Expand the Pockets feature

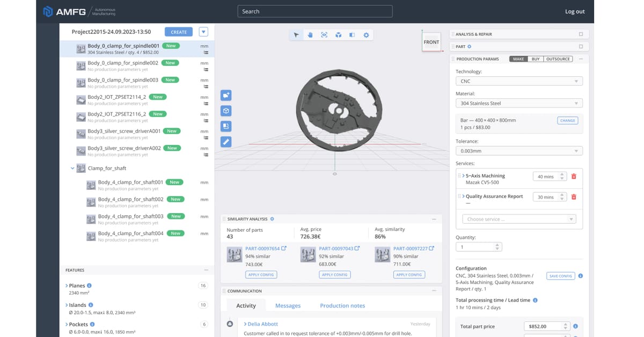67,325
